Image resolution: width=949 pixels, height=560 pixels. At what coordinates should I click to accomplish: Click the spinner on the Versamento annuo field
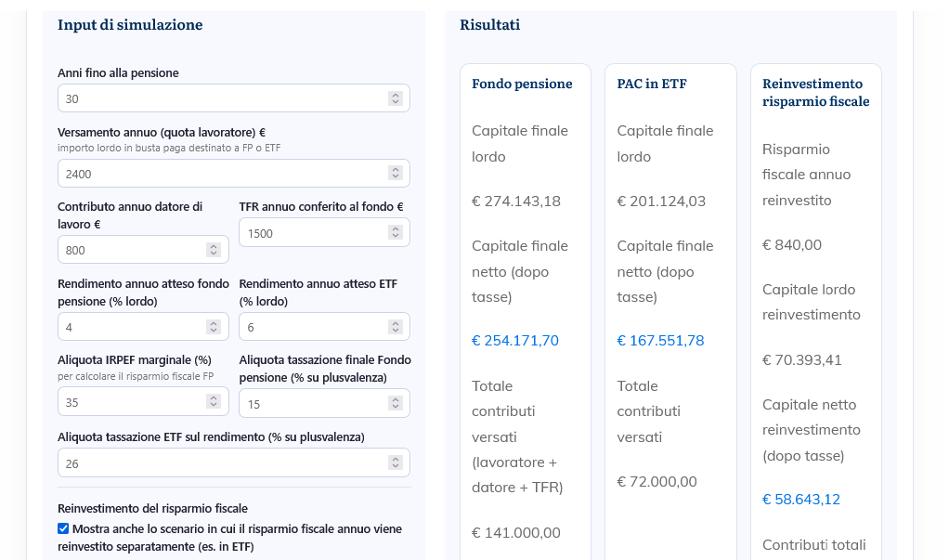pyautogui.click(x=395, y=174)
